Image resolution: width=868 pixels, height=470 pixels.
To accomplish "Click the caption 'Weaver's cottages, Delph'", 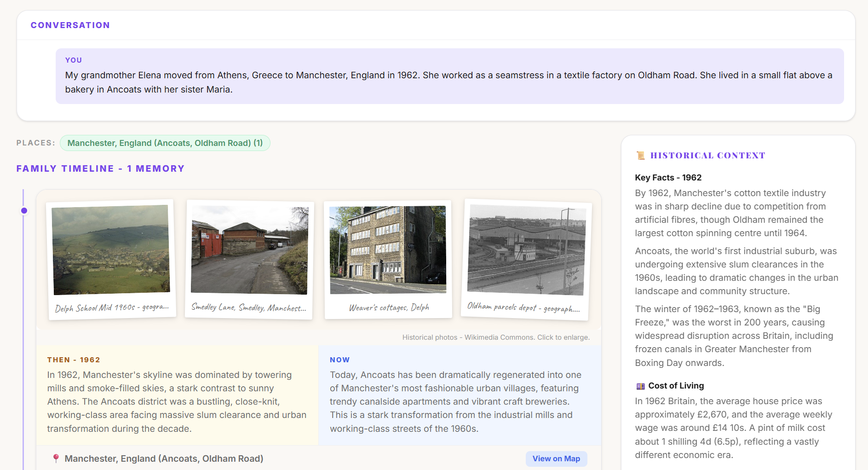I will (x=389, y=308).
